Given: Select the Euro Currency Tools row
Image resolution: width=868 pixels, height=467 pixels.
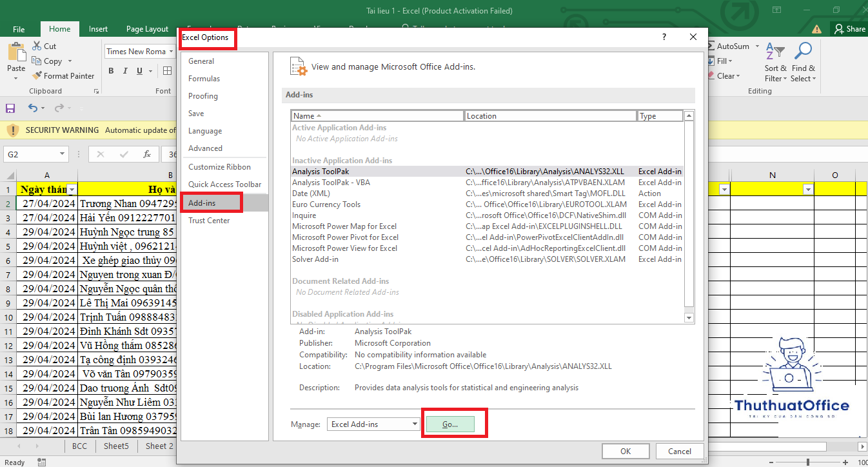Looking at the screenshot, I should click(x=487, y=204).
